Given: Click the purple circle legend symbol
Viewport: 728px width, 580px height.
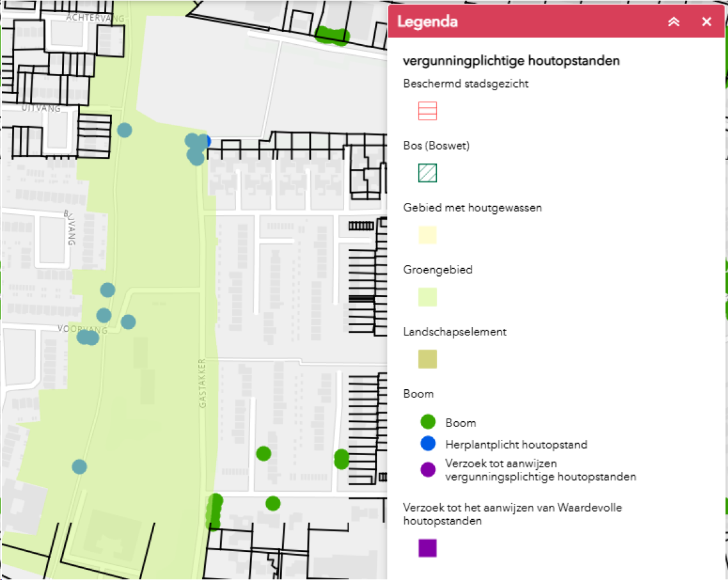Looking at the screenshot, I should pyautogui.click(x=427, y=469).
